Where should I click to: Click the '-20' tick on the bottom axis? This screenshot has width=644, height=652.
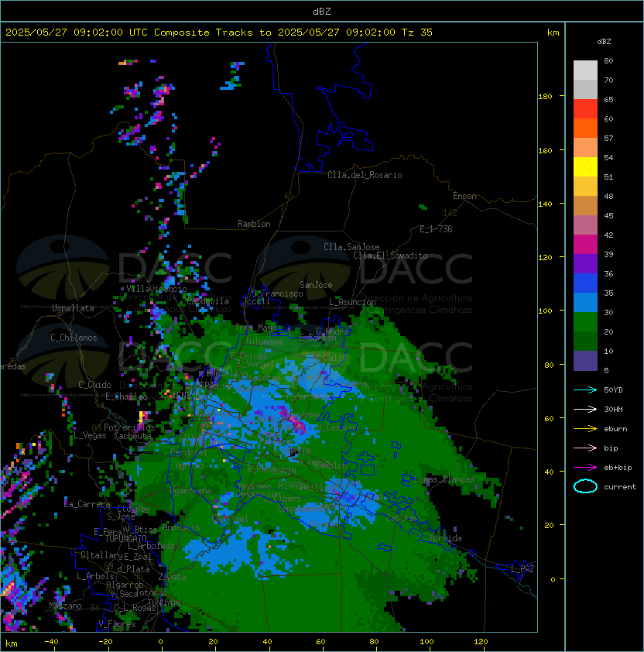105,642
